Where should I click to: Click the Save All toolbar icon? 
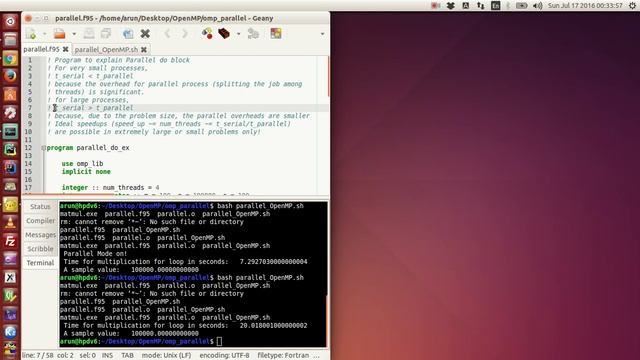pos(106,34)
